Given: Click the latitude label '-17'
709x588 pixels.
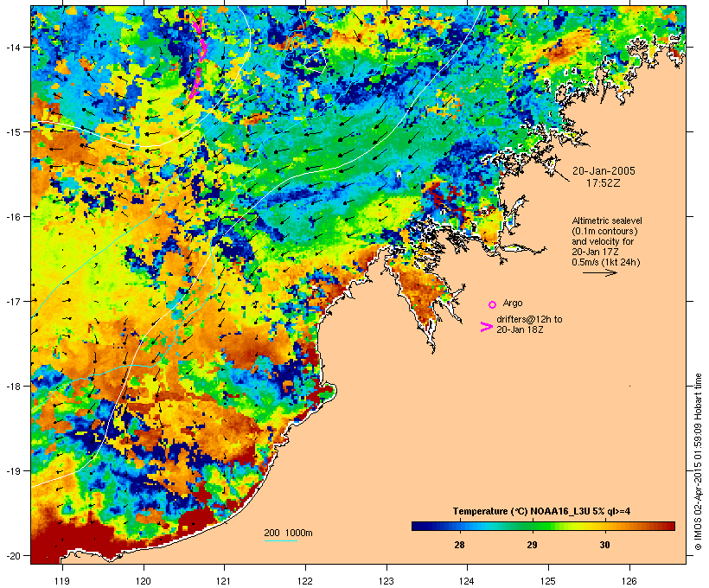Looking at the screenshot, I should pos(12,301).
